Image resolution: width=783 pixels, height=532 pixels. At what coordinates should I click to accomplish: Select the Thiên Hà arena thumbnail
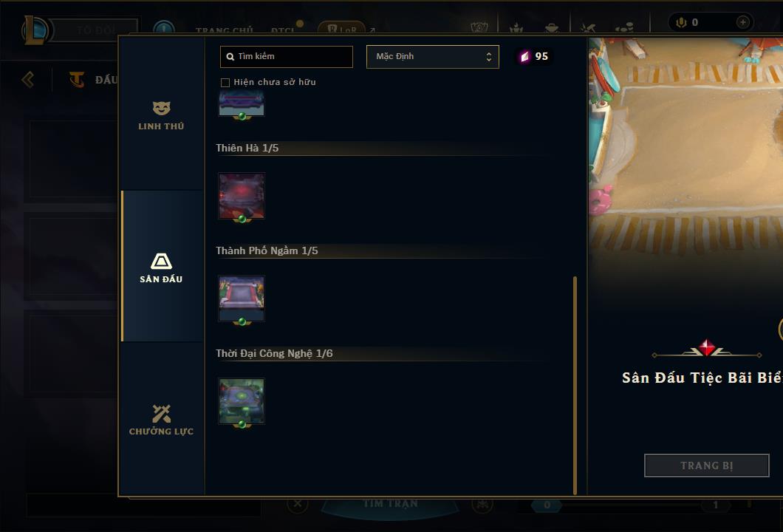coord(242,197)
